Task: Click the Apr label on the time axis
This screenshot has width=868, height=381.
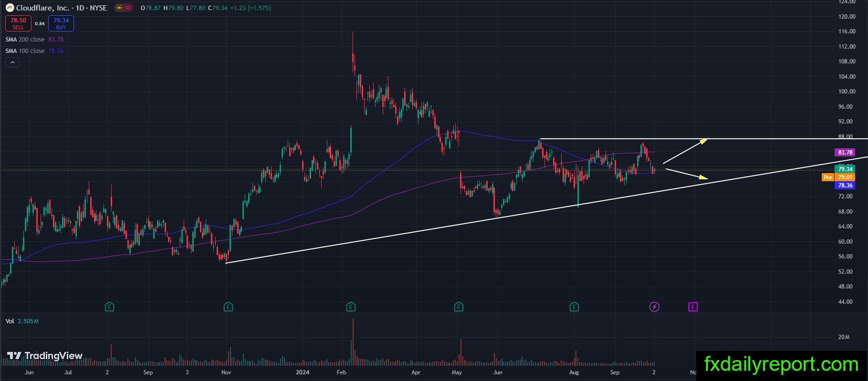Action: 416,372
